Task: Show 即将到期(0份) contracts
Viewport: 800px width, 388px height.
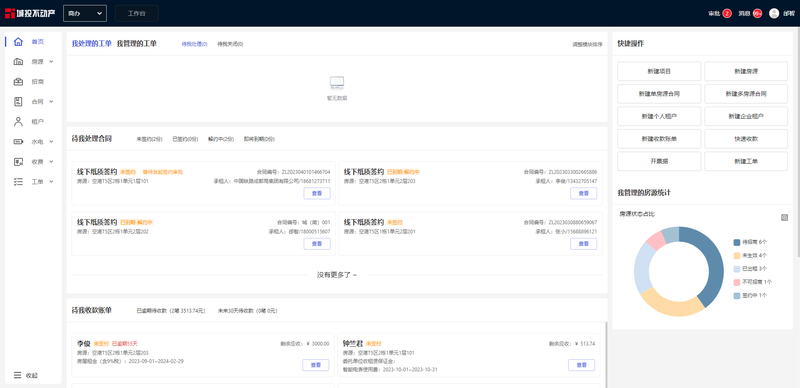Action: pyautogui.click(x=259, y=139)
